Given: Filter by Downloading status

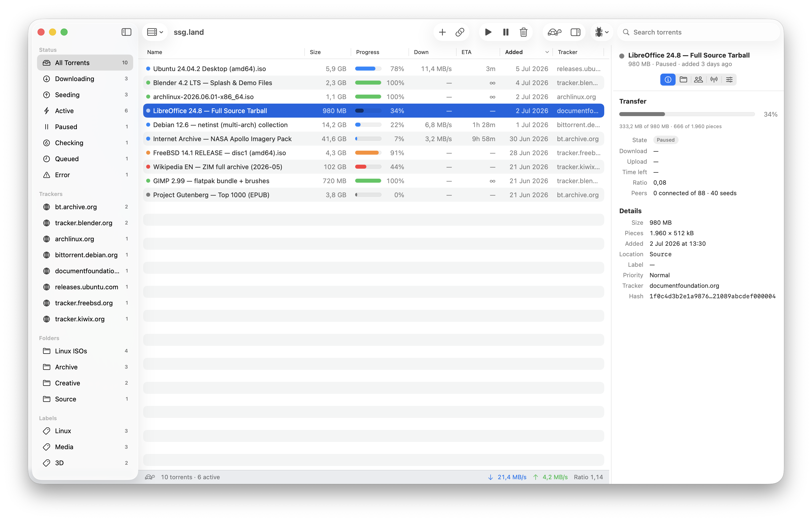Looking at the screenshot, I should [85, 79].
